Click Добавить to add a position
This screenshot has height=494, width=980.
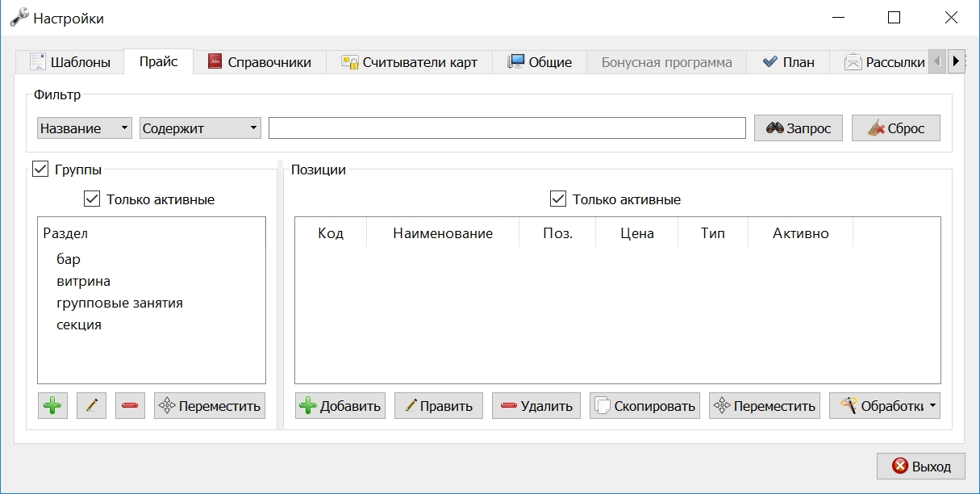[x=340, y=405]
